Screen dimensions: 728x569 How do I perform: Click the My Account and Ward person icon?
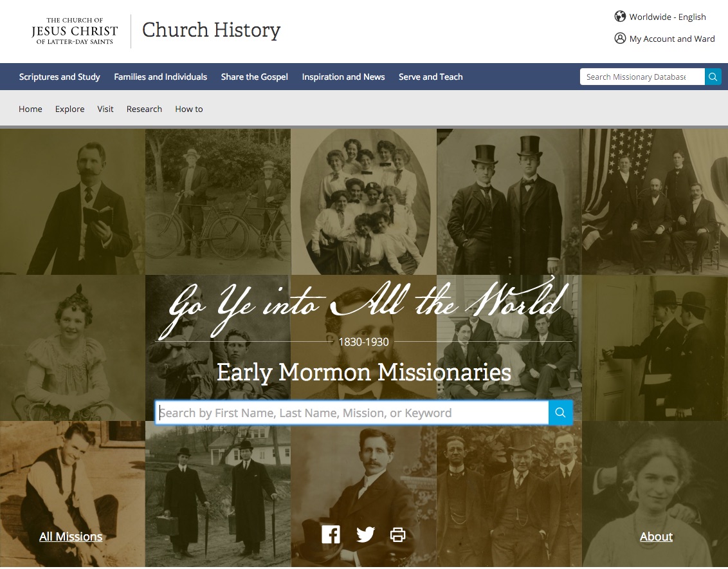pyautogui.click(x=620, y=38)
